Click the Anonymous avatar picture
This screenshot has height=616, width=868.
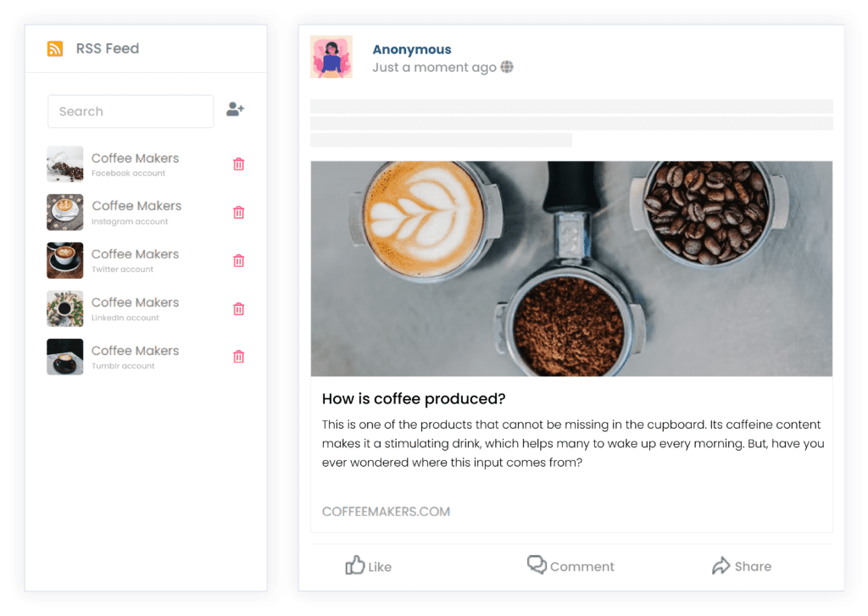(331, 57)
